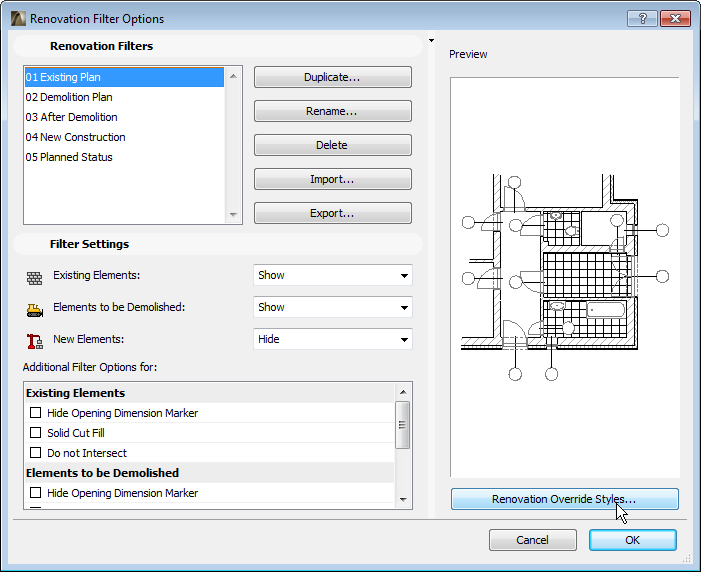The image size is (701, 572).
Task: Check the Solid Cut Fill option
Action: (36, 433)
